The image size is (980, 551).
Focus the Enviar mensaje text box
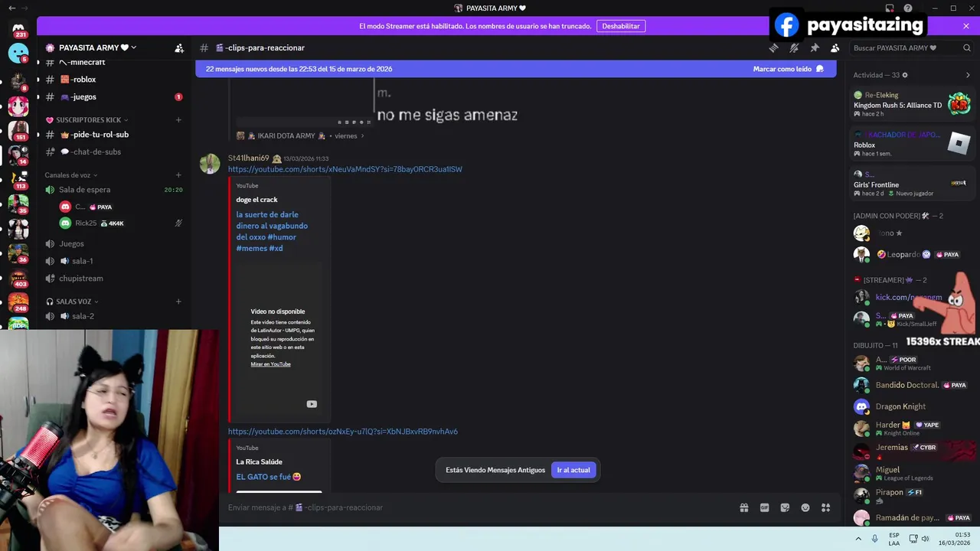[479, 507]
